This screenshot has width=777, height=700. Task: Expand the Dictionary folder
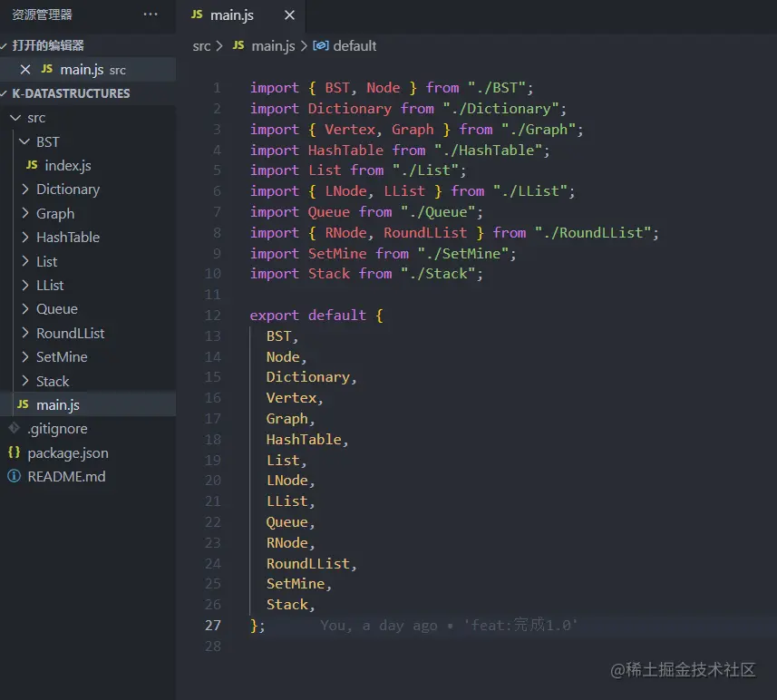68,190
